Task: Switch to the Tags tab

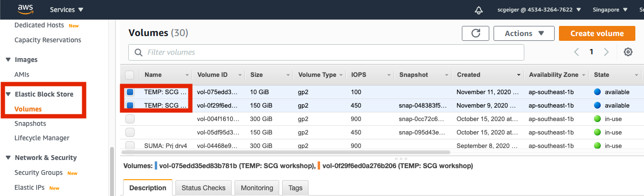Action: pos(295,188)
